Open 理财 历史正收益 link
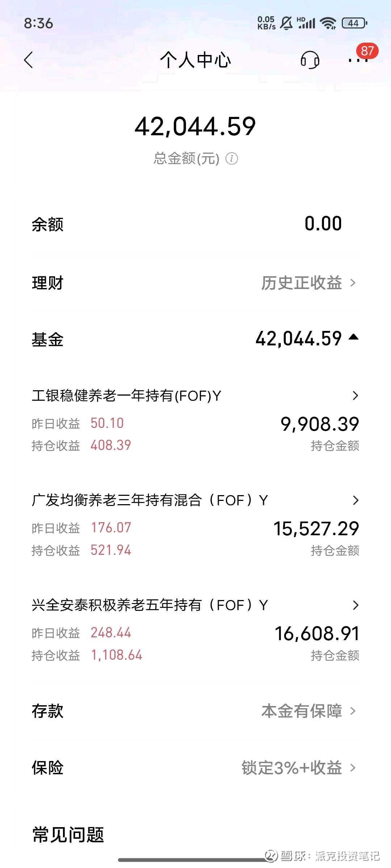 click(308, 283)
